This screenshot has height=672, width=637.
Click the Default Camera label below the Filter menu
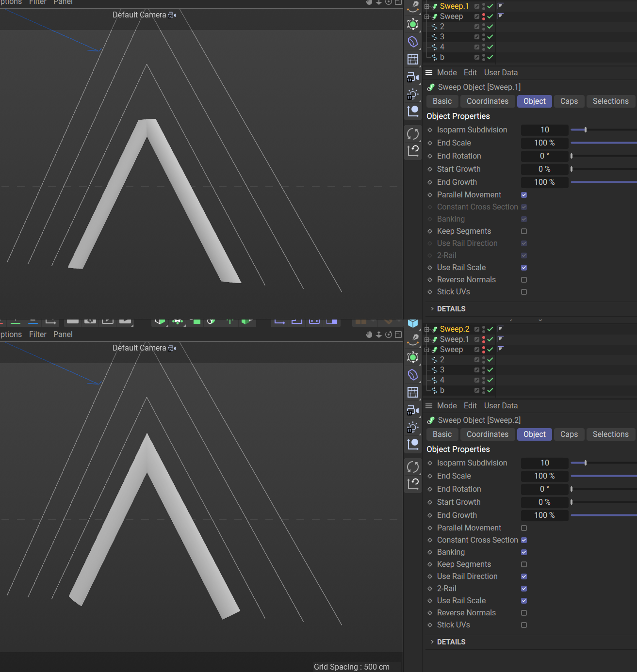pyautogui.click(x=139, y=348)
